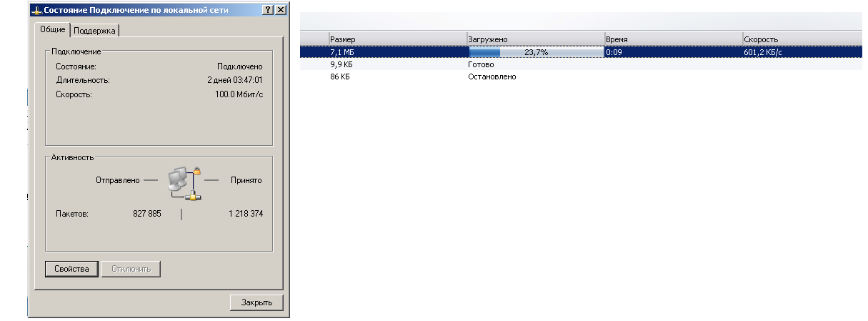Select the 9,9 КБ finished download row

point(581,64)
